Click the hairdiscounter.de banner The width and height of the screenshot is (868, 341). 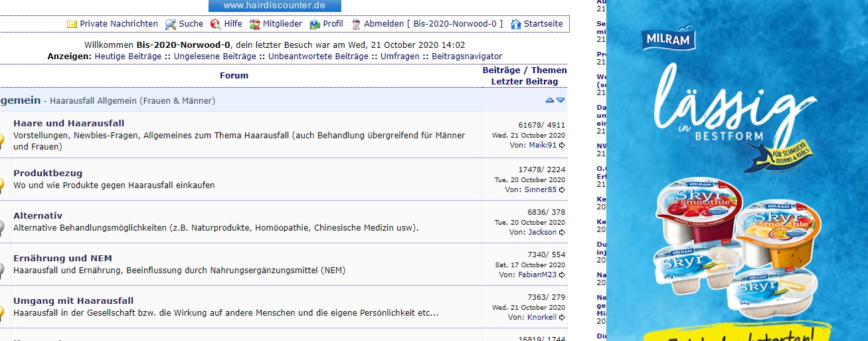274,5
